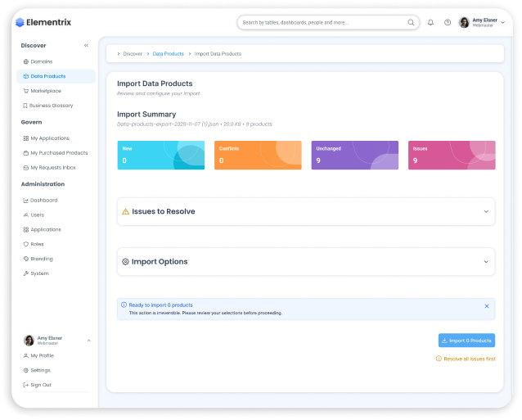Select Marketplace in the sidebar
Screen dimensions: 522x420
[45, 91]
